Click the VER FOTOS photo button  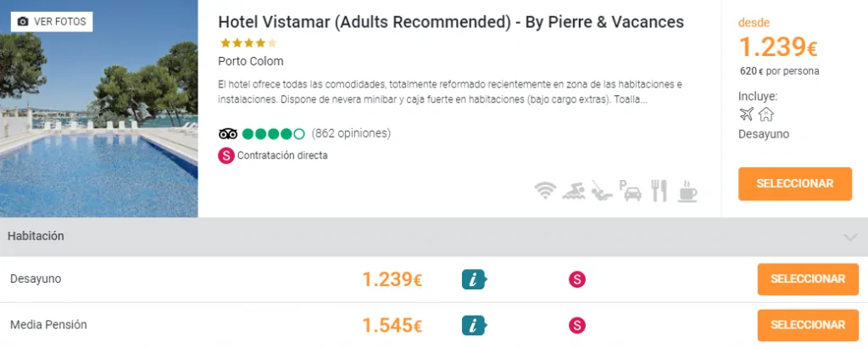pos(52,21)
